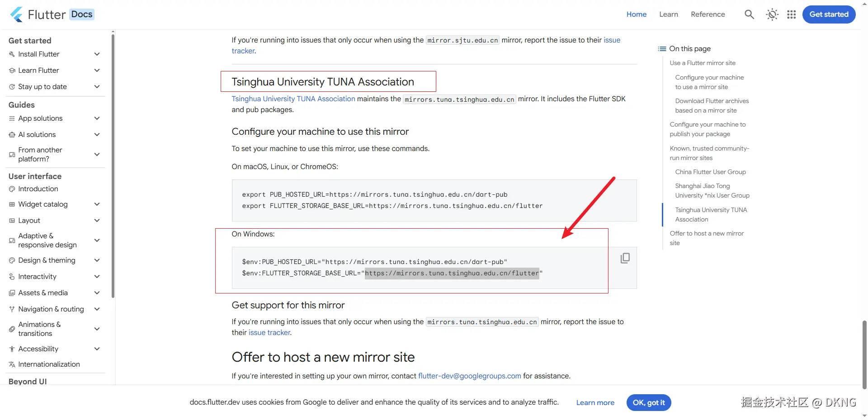Expand the AI solutions section

click(97, 135)
